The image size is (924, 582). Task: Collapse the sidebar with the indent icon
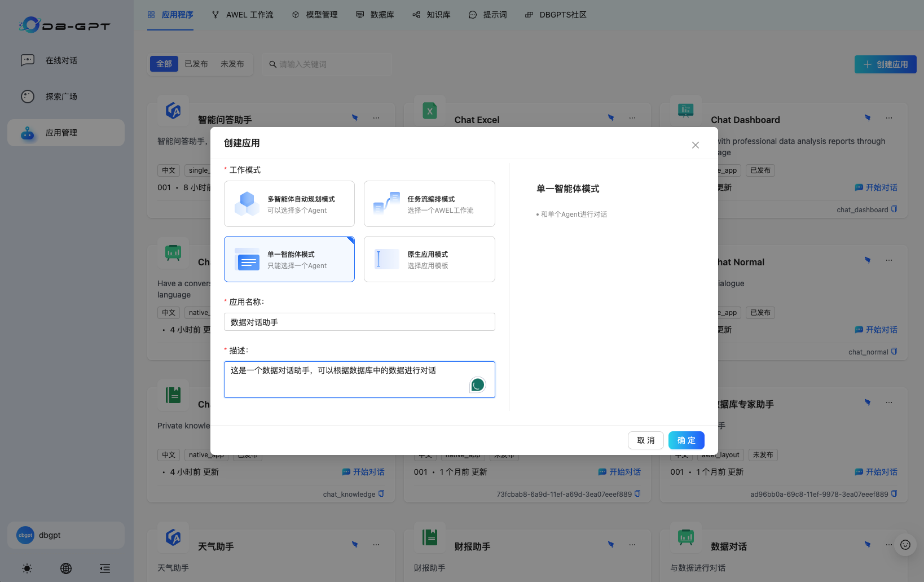click(x=104, y=568)
